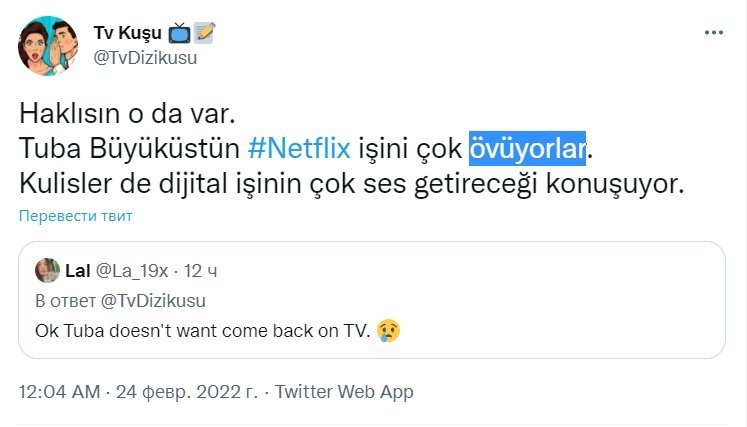747x427 pixels.
Task: Click Tv Kuşu profile avatar
Action: tap(49, 45)
